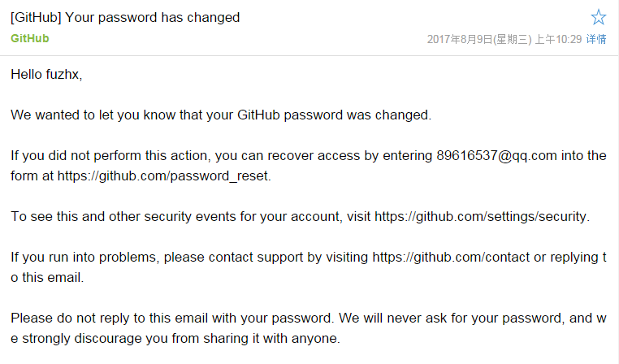Click the email subject title
Viewport: 619px width, 364px height.
pyautogui.click(x=125, y=17)
